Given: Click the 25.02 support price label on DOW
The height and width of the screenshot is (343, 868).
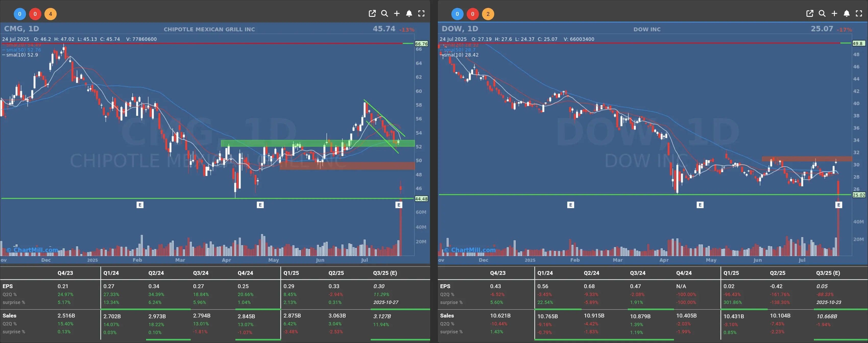Looking at the screenshot, I should pos(859,195).
